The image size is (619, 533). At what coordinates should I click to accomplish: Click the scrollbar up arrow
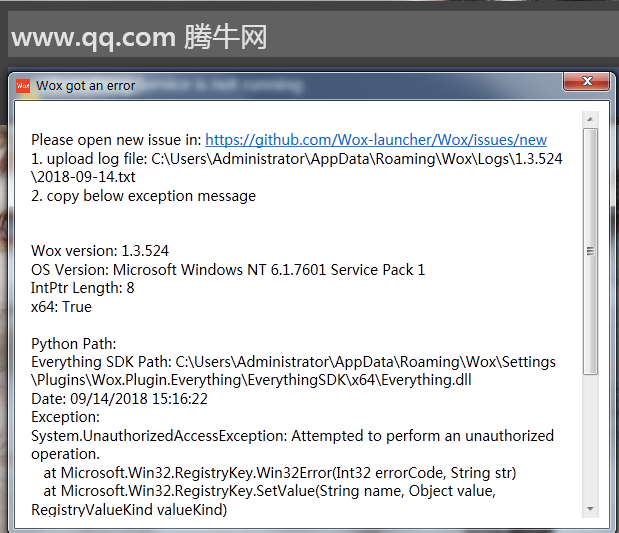[590, 119]
